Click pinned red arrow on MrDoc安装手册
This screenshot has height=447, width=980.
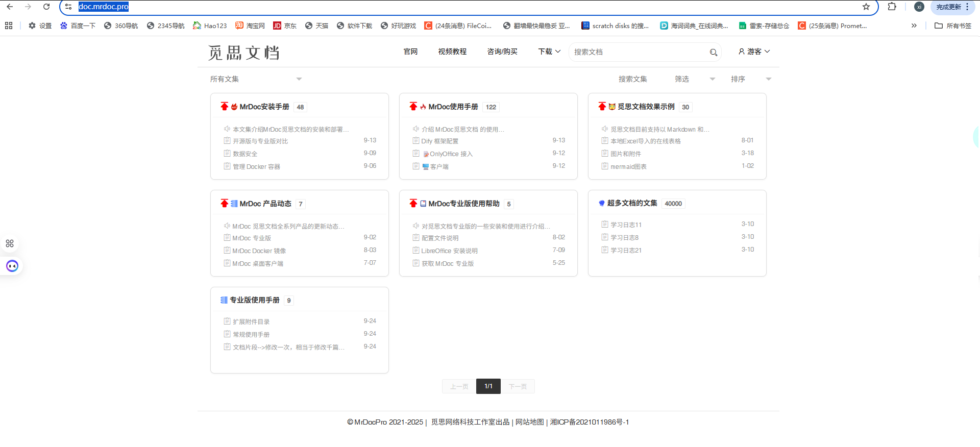pyautogui.click(x=225, y=106)
